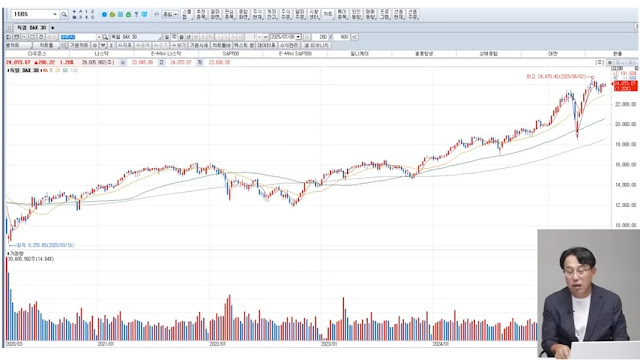Click the green home icon in top toolbar
The width and height of the screenshot is (640, 360).
pyautogui.click(x=112, y=14)
